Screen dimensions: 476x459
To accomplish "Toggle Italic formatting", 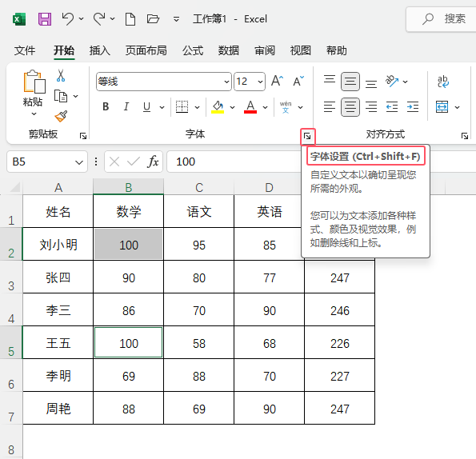I will tap(126, 107).
